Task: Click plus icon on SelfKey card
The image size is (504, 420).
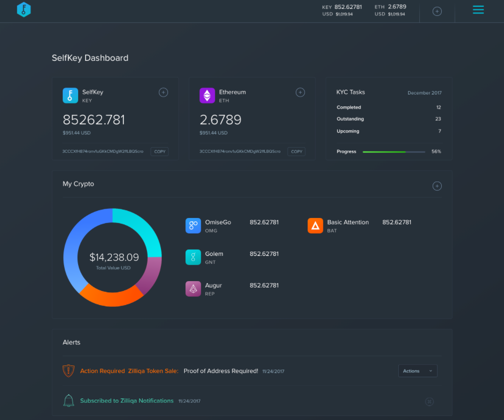Action: click(x=163, y=93)
